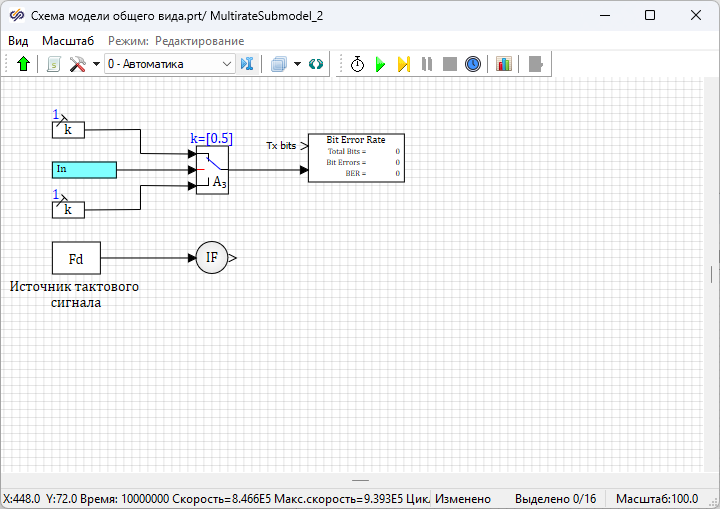Open the stopwatch timing settings
Image resolution: width=720 pixels, height=509 pixels.
(x=357, y=64)
